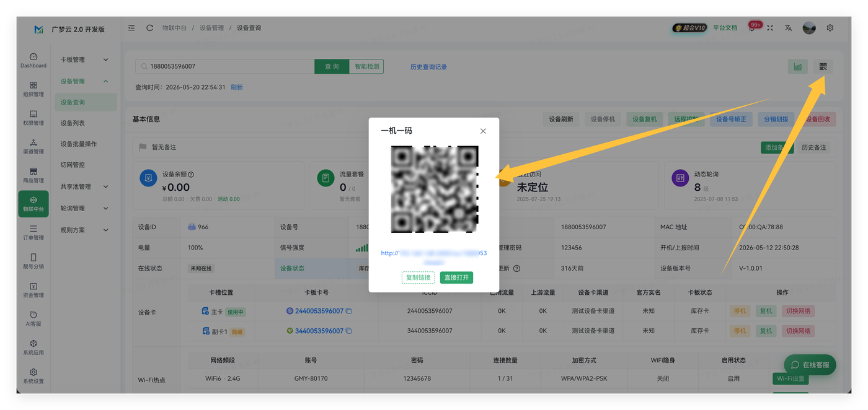Click the 复制链接 button in dialog
The width and height of the screenshot is (868, 410).
(418, 277)
